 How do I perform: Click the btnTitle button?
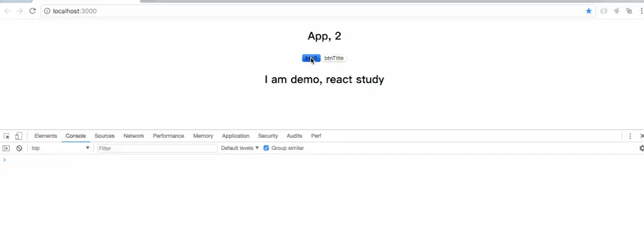pyautogui.click(x=334, y=58)
